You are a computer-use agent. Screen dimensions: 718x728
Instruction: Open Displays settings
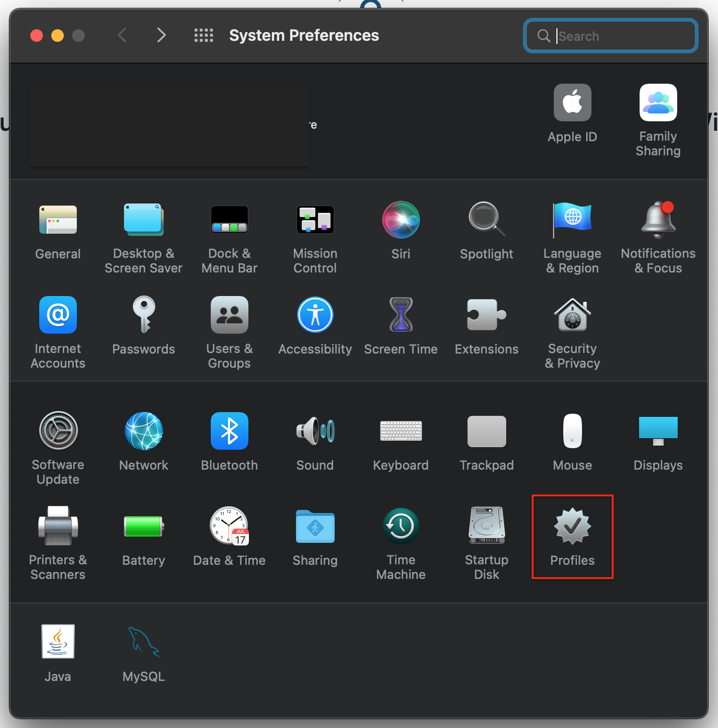(x=658, y=431)
